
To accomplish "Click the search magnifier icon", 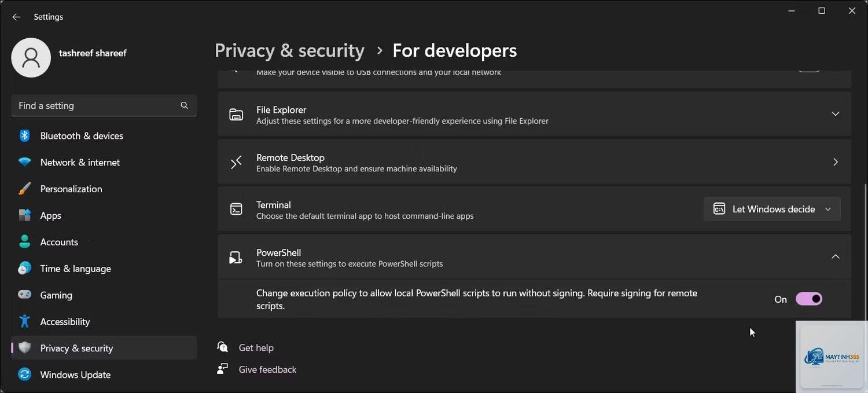I will (x=184, y=105).
